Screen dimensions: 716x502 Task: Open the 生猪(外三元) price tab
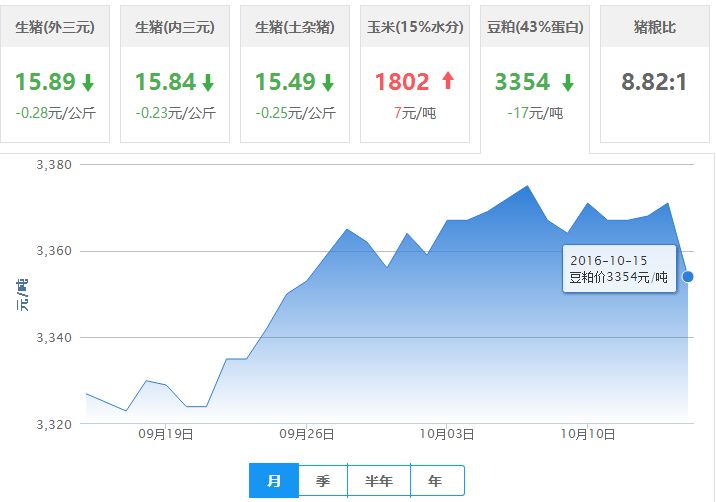(x=55, y=74)
